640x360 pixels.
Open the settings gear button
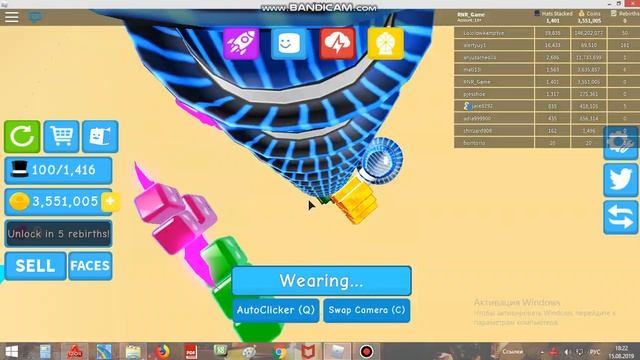pyautogui.click(x=620, y=143)
